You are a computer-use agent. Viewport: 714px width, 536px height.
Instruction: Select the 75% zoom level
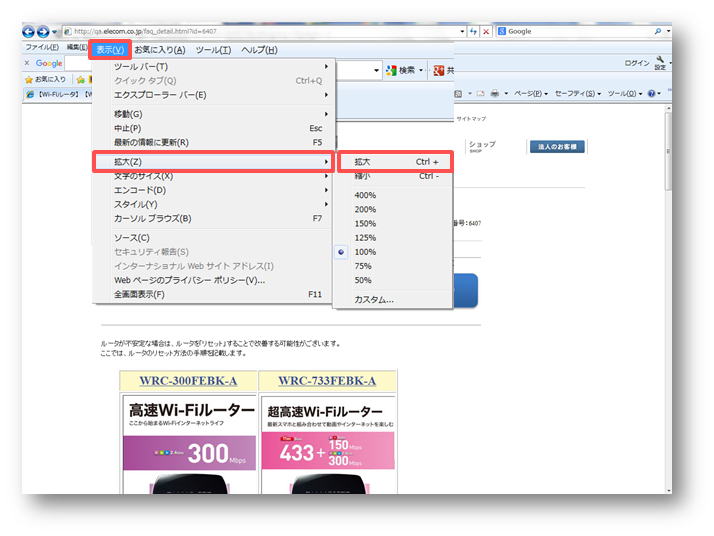pyautogui.click(x=394, y=266)
